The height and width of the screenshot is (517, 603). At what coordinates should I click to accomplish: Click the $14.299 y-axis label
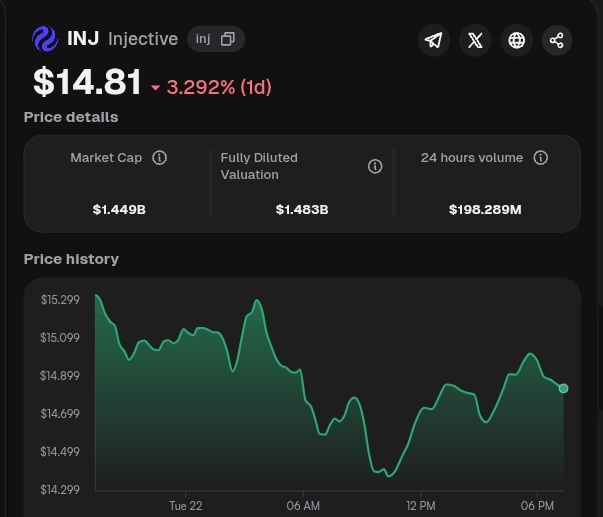[x=60, y=489]
